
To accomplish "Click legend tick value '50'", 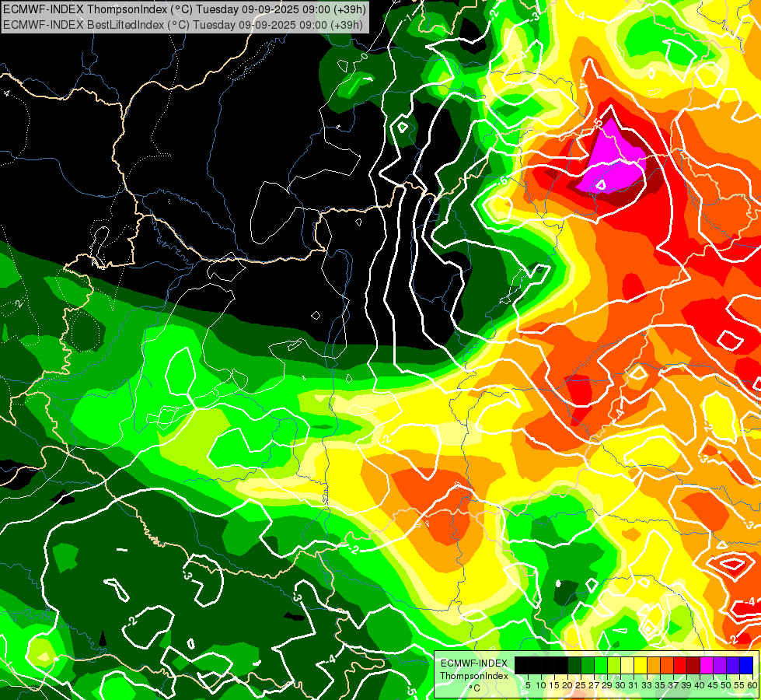I will [x=727, y=685].
